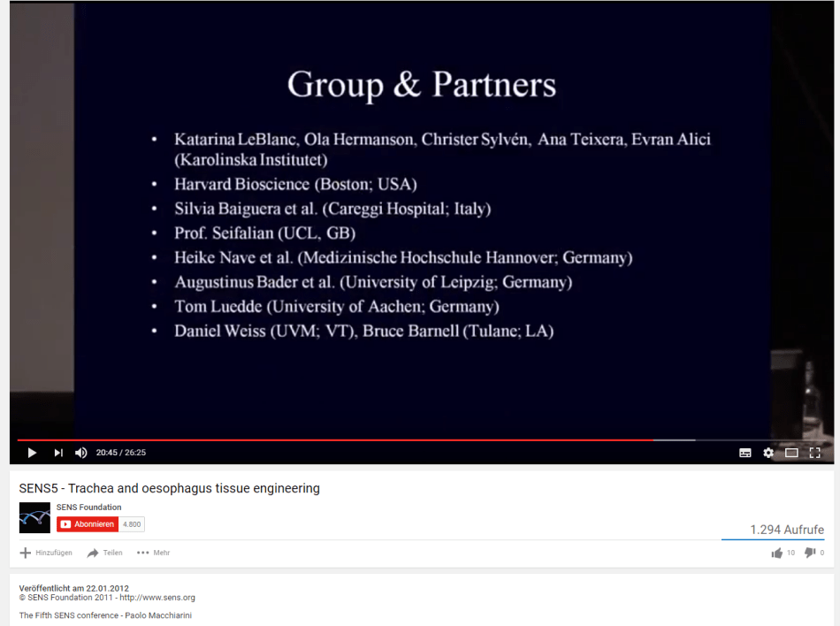The image size is (840, 626).
Task: Add the video to playlist via Hinzufügen
Action: pyautogui.click(x=46, y=553)
